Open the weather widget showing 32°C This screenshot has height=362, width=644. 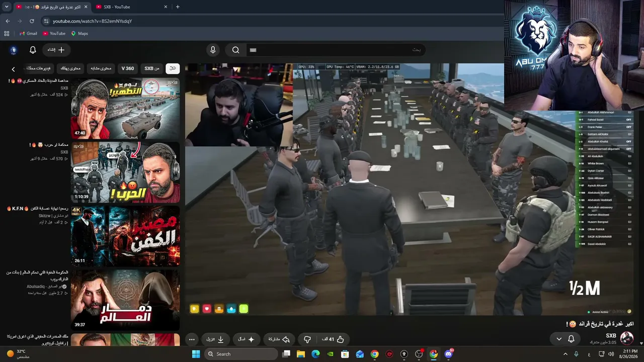point(17,354)
